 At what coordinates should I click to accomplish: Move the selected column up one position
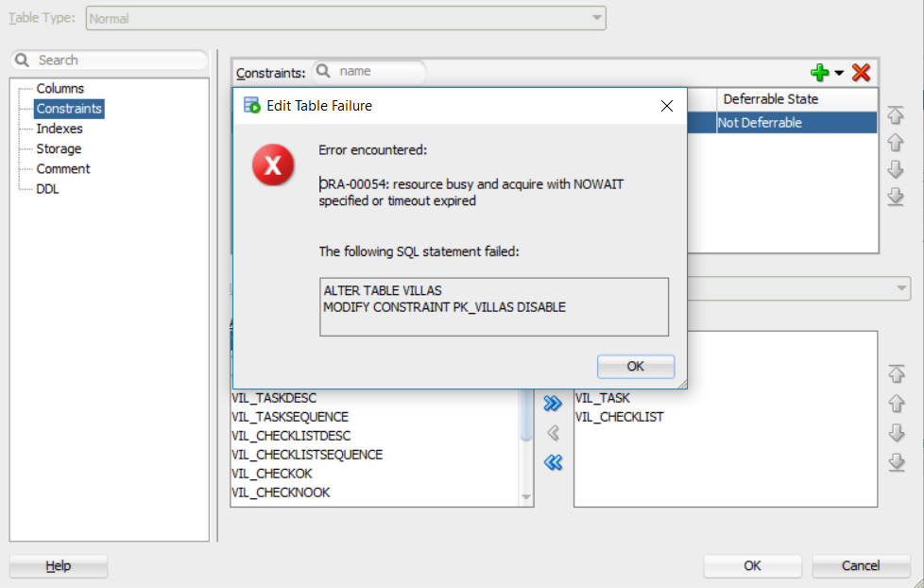(895, 403)
